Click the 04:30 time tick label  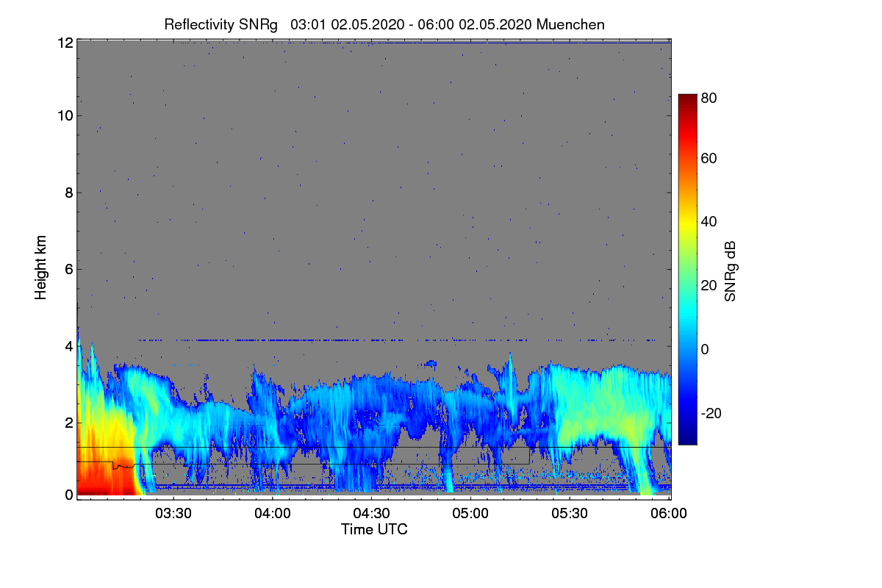[x=372, y=513]
